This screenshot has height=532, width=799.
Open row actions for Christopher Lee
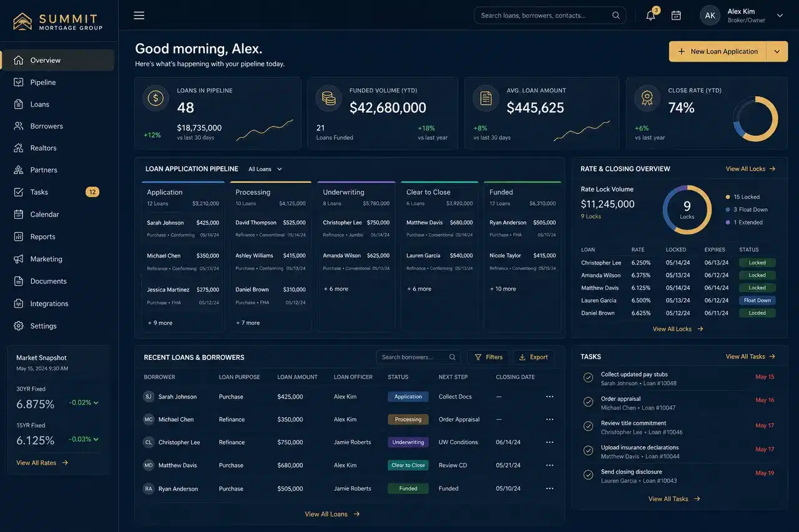pos(549,442)
